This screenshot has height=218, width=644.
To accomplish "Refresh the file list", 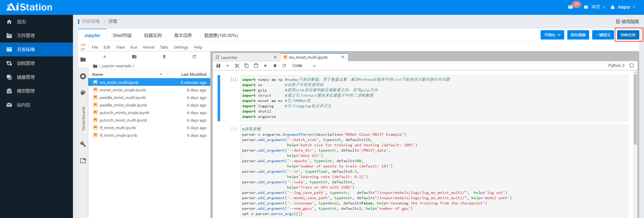I will (x=194, y=57).
